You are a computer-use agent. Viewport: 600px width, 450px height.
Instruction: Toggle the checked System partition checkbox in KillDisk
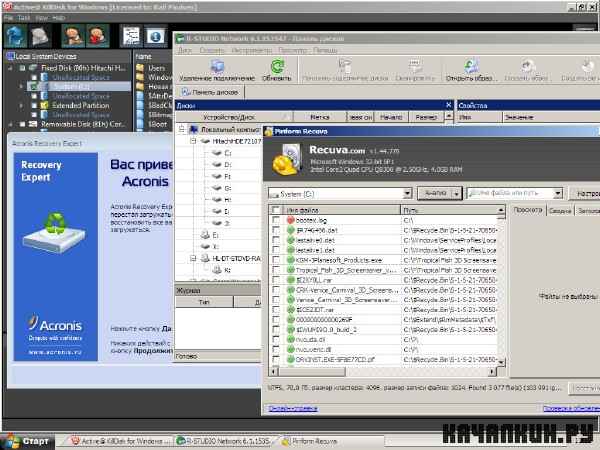[x=34, y=87]
